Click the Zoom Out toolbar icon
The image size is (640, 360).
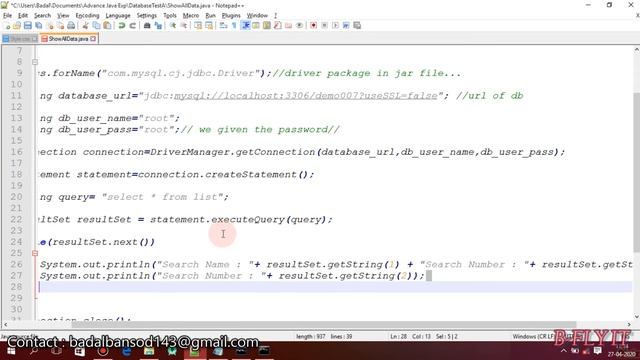(x=184, y=26)
